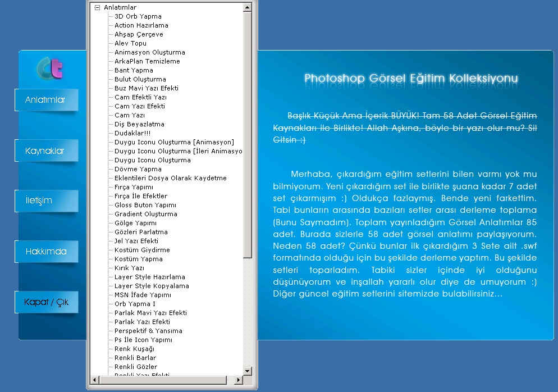Select Ps İle Icon Yapımı
558x392 pixels.
pos(143,340)
